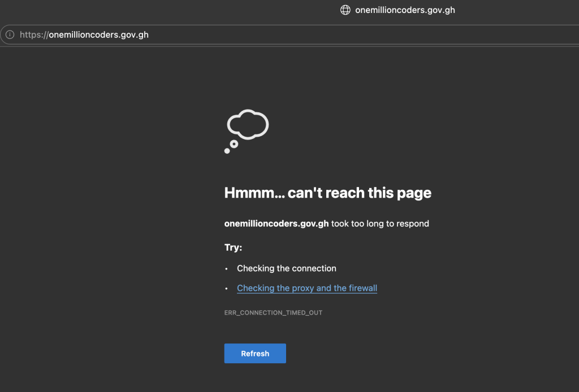Viewport: 579px width, 392px height.
Task: Click the "took too long to respond" text
Action: tap(380, 224)
